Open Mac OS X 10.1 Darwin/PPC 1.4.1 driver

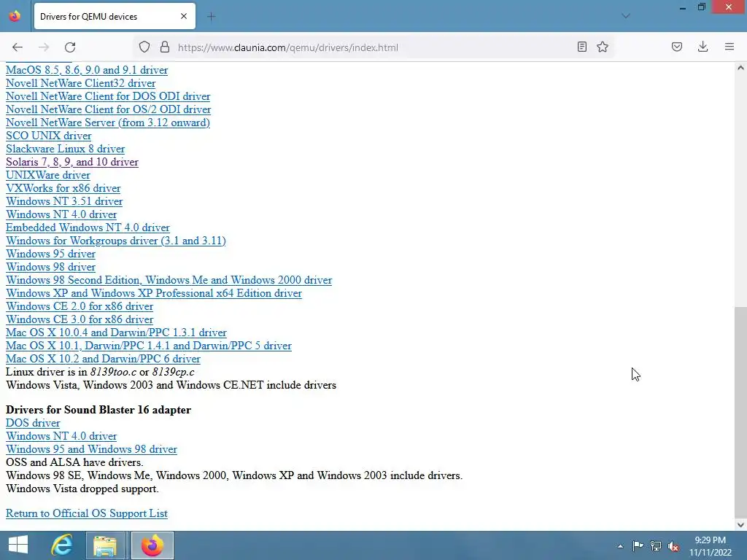point(149,346)
